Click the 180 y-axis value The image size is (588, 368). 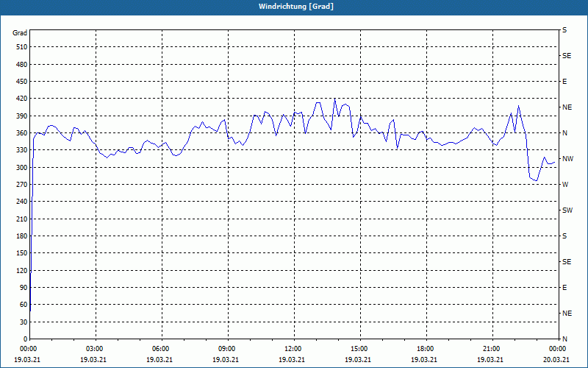22,236
